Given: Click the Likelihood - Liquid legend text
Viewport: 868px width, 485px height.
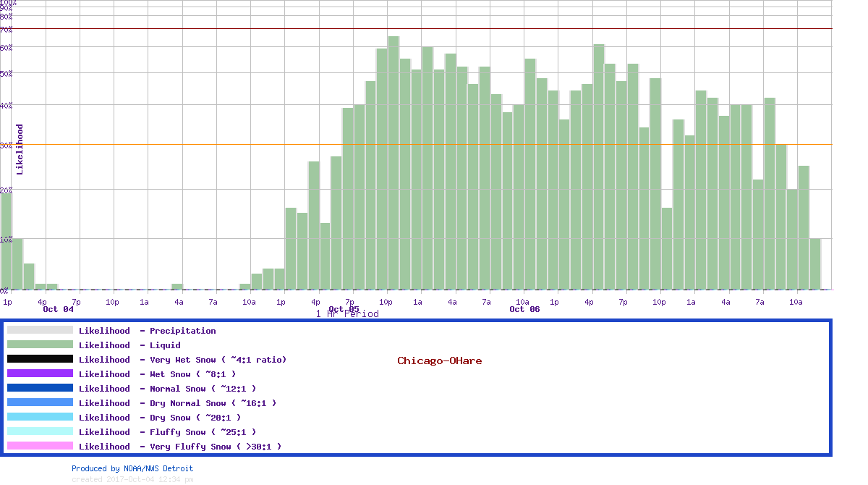Looking at the screenshot, I should point(129,345).
